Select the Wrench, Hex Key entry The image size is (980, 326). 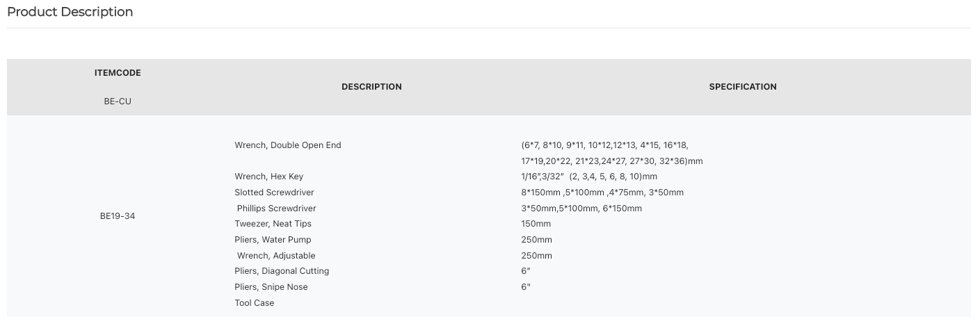[269, 177]
